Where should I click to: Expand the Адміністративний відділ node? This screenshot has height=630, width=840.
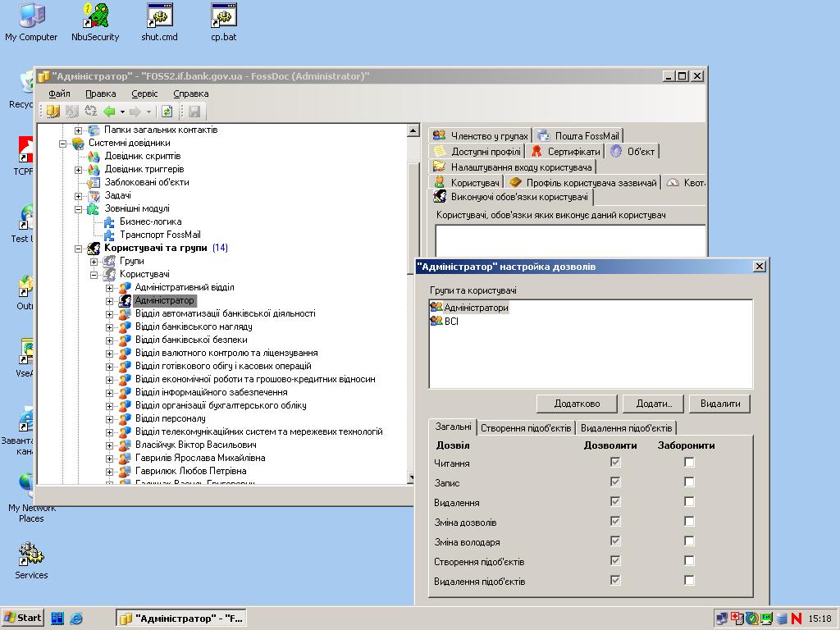[x=109, y=288]
